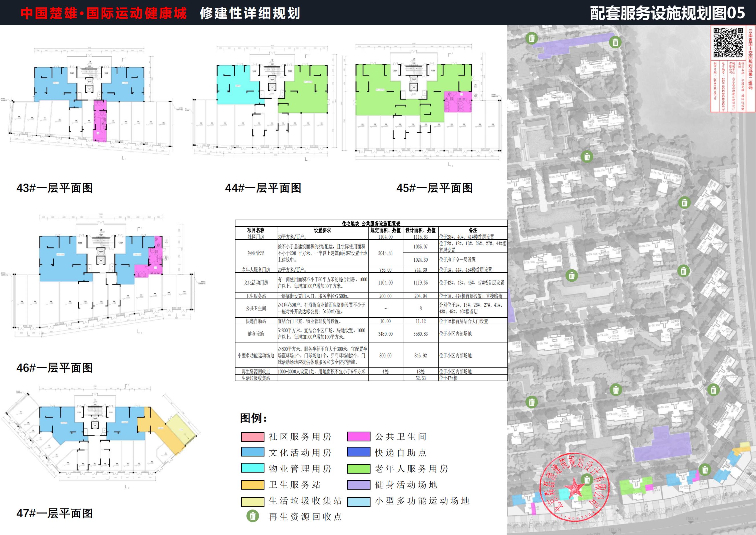Click the value 2044.83 in the table
The image size is (756, 535).
point(385,253)
